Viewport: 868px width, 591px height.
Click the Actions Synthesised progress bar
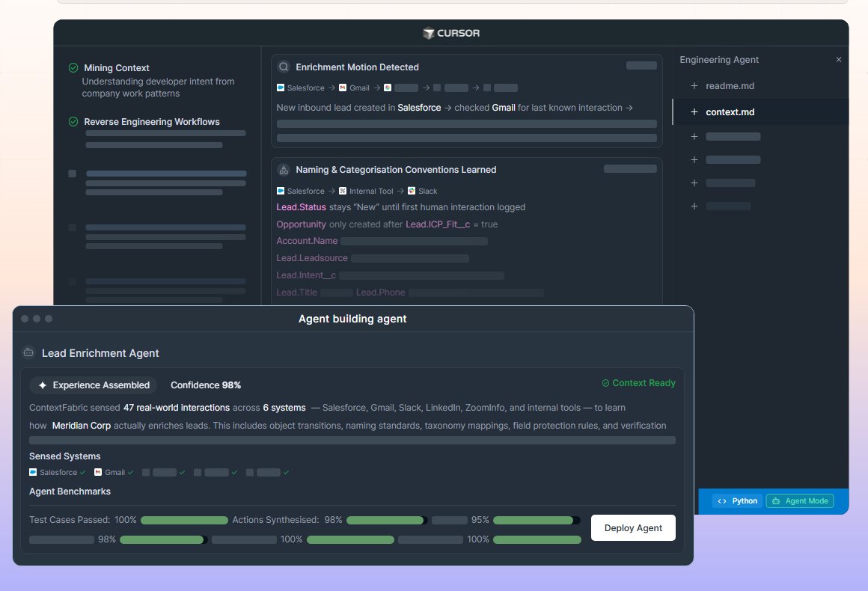point(386,520)
